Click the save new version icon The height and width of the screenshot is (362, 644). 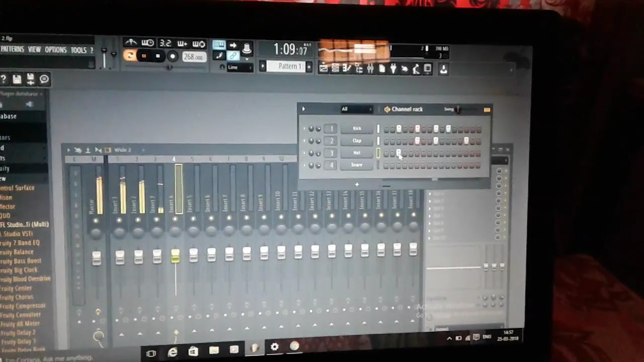pos(31,79)
